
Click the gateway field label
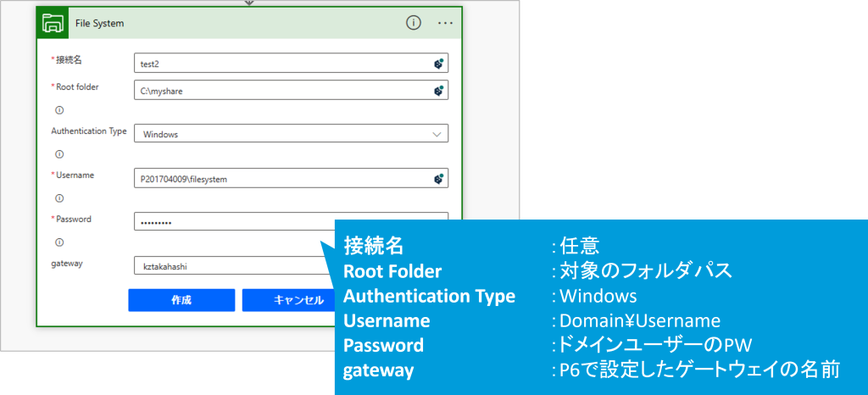66,264
